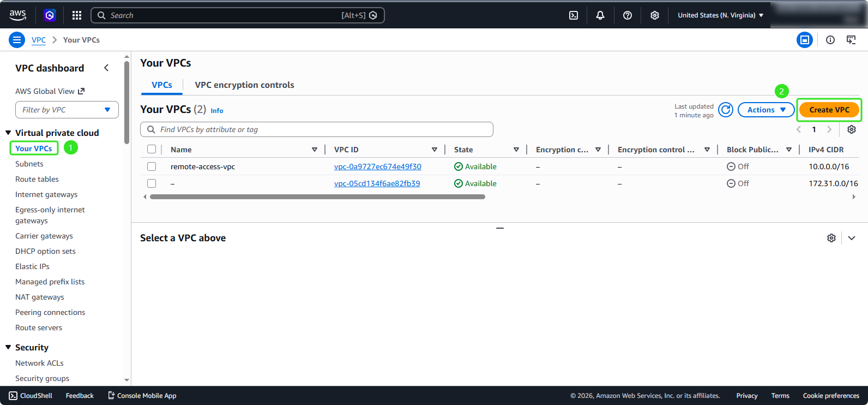Collapse the Security section
This screenshot has width=868, height=405.
point(8,347)
